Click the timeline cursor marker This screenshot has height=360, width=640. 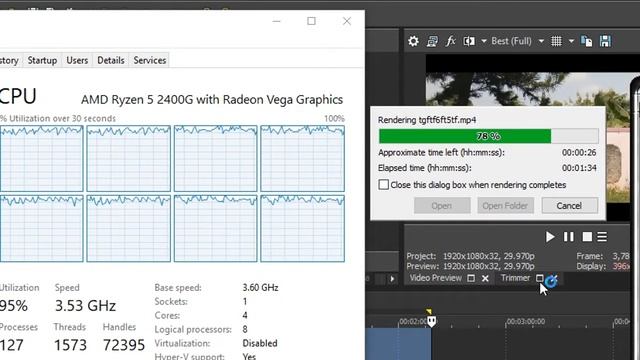click(x=431, y=321)
